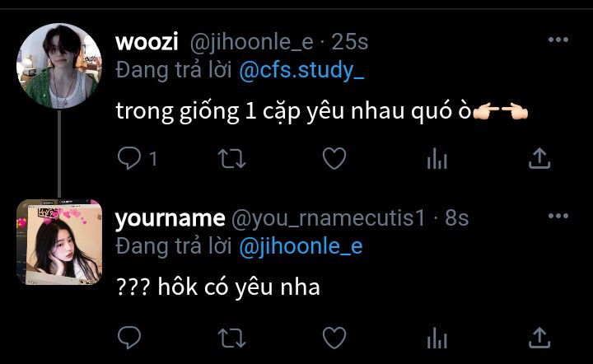Screen dimensions: 593x364
Task: Open the @jihoonle_e mention link
Action: tap(301, 246)
